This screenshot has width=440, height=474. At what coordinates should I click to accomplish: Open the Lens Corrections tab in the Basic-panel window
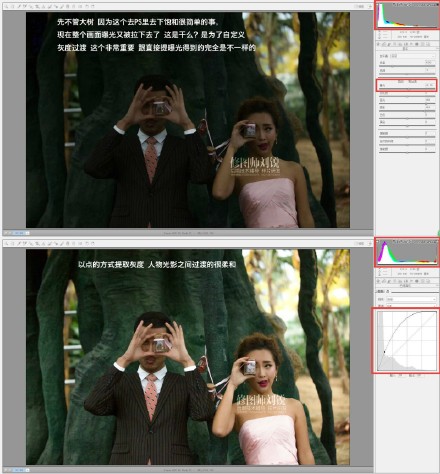pyautogui.click(x=406, y=44)
